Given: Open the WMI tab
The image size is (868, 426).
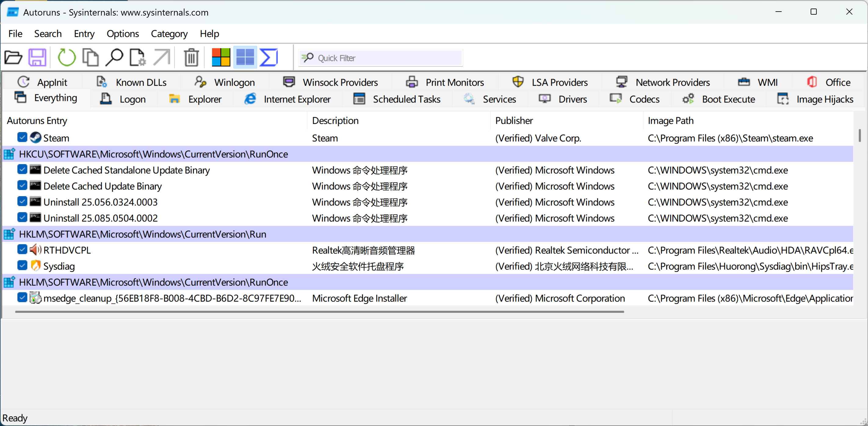Looking at the screenshot, I should pyautogui.click(x=758, y=82).
